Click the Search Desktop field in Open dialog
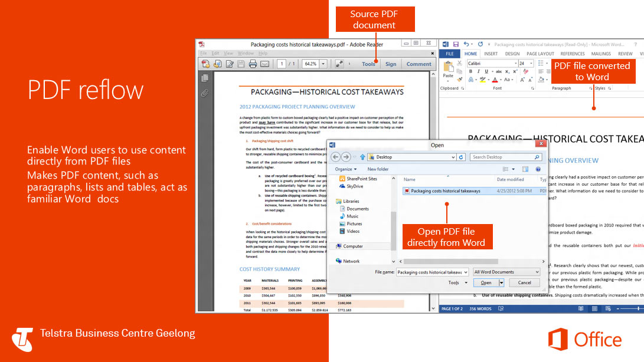644x362 pixels. coord(506,157)
